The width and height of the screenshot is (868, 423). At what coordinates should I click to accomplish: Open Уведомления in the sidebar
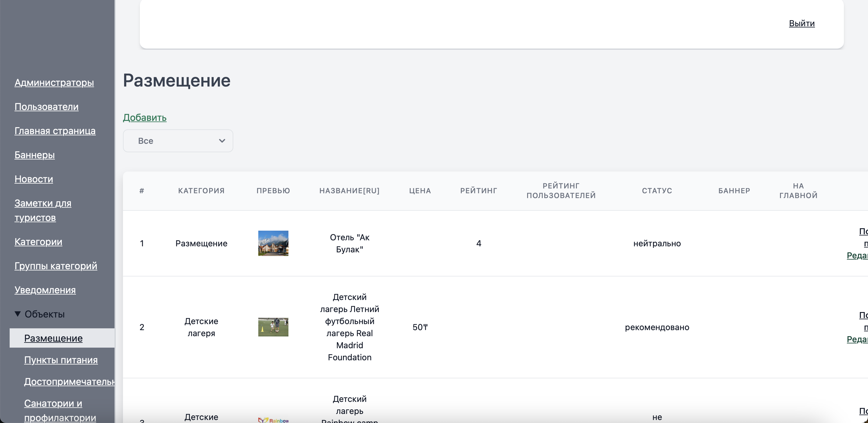point(45,290)
